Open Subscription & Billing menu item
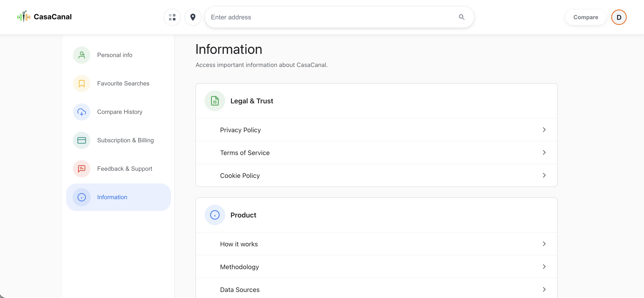This screenshot has width=644, height=298. (x=125, y=140)
